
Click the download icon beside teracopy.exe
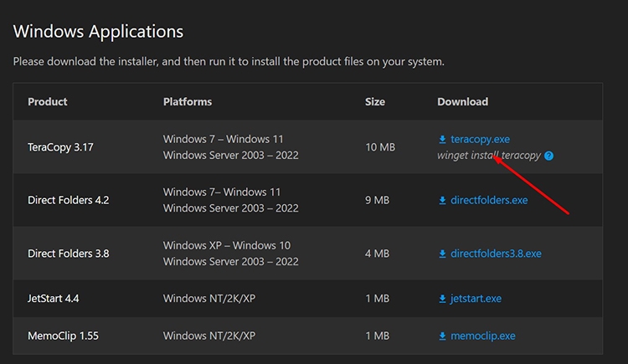click(x=442, y=140)
